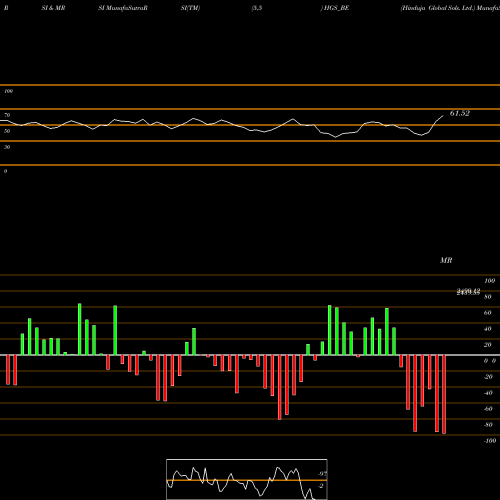Click the RSI value 61.52 label

460,113
